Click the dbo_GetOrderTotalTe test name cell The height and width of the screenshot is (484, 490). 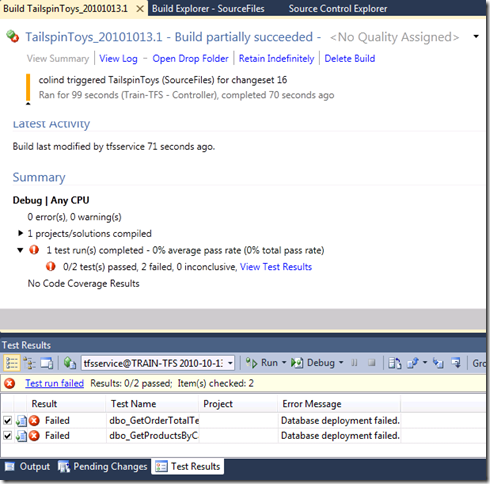pyautogui.click(x=154, y=421)
